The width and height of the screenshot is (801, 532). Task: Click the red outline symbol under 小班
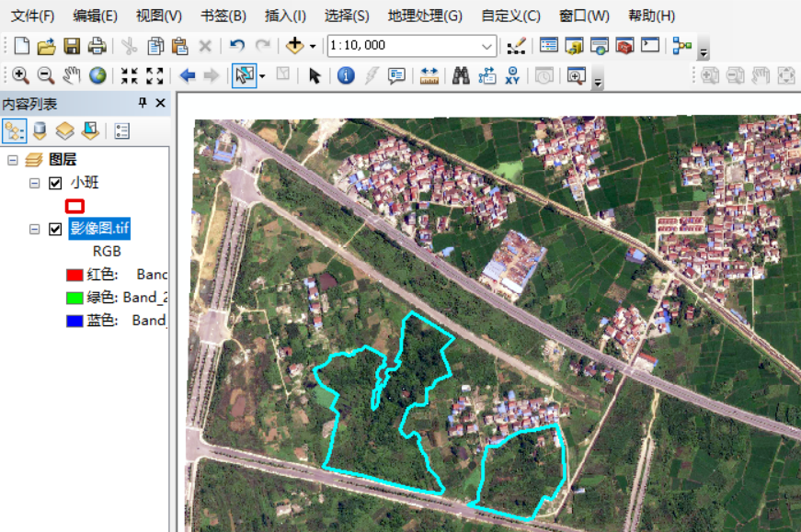pyautogui.click(x=75, y=206)
